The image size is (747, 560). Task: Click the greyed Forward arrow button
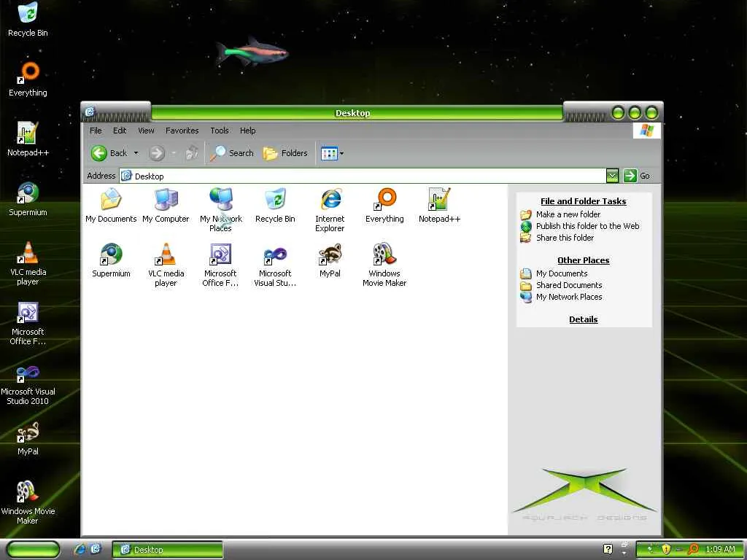(x=156, y=153)
